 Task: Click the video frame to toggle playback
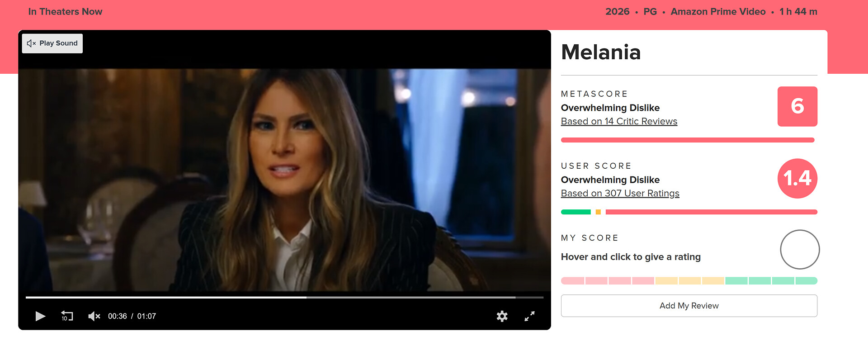click(284, 180)
